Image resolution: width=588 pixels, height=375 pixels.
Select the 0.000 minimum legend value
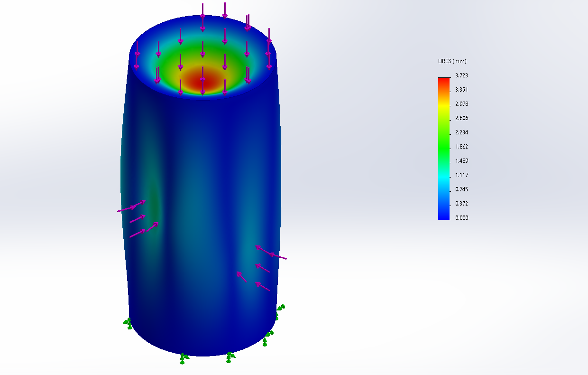pyautogui.click(x=461, y=218)
